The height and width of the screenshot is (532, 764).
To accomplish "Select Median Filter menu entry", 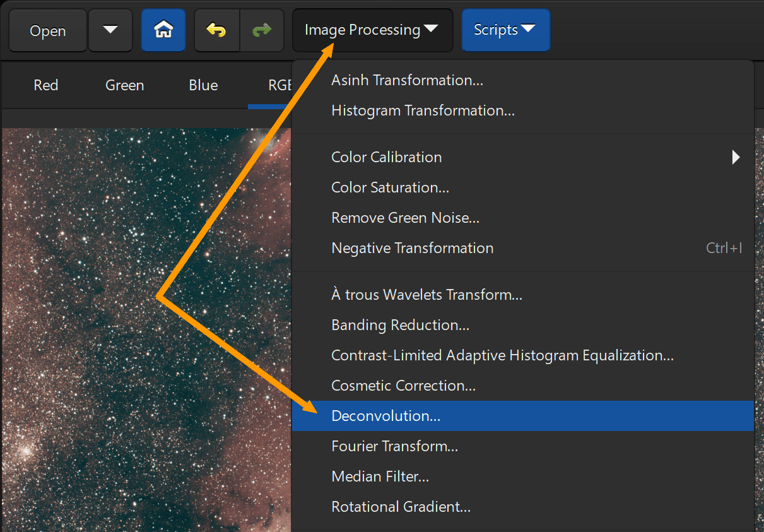I will point(380,476).
